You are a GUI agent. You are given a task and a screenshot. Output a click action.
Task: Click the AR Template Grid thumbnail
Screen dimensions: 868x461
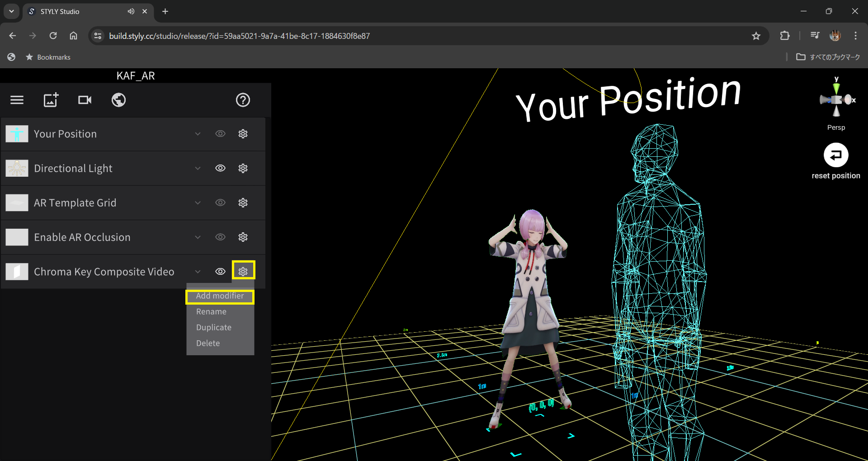tap(17, 202)
